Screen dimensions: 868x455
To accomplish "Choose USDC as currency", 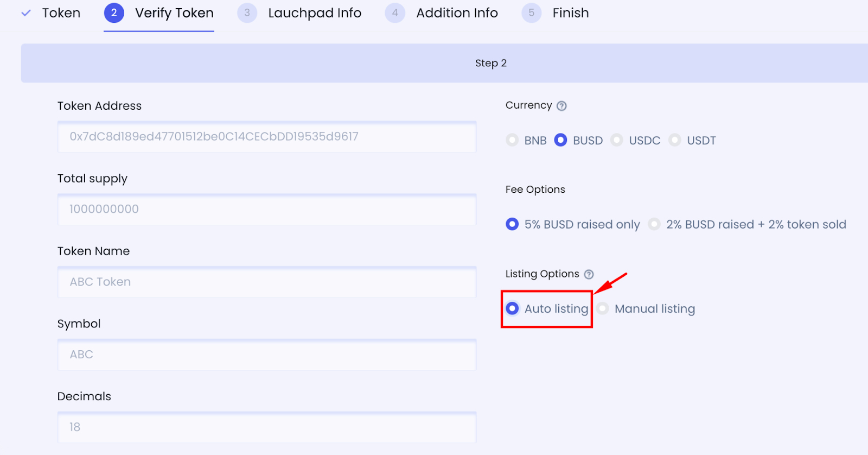I will pyautogui.click(x=616, y=140).
